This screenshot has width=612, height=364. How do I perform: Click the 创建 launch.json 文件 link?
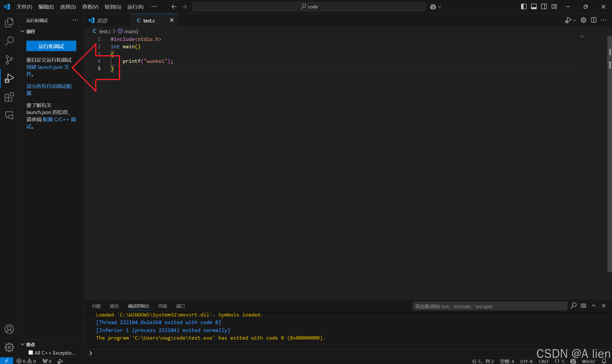[48, 67]
